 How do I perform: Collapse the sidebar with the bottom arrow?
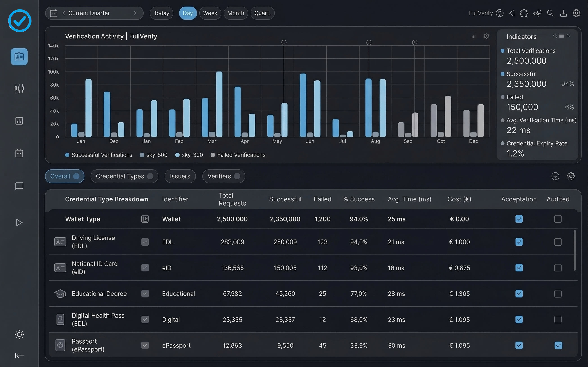coord(19,356)
